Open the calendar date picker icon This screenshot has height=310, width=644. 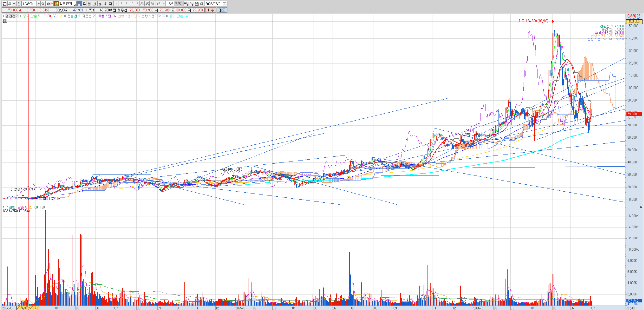225,4
